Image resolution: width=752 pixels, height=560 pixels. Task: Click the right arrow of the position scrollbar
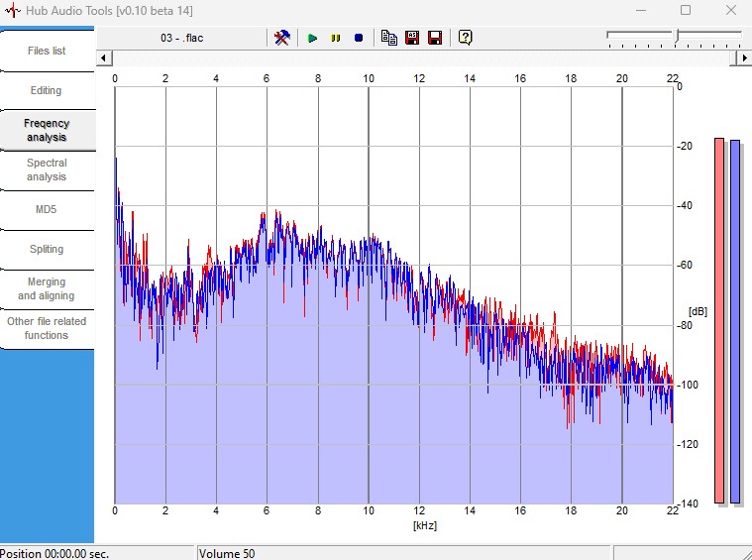744,58
